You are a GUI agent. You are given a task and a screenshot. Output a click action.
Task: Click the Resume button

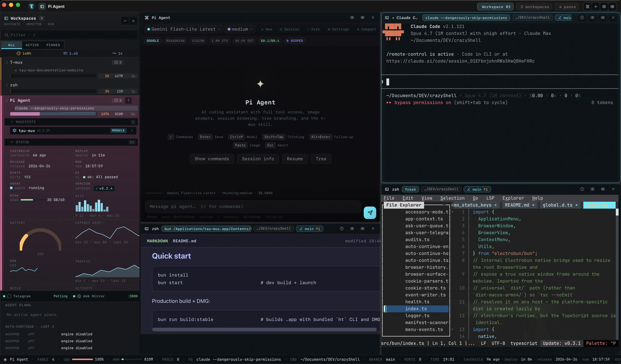295,159
